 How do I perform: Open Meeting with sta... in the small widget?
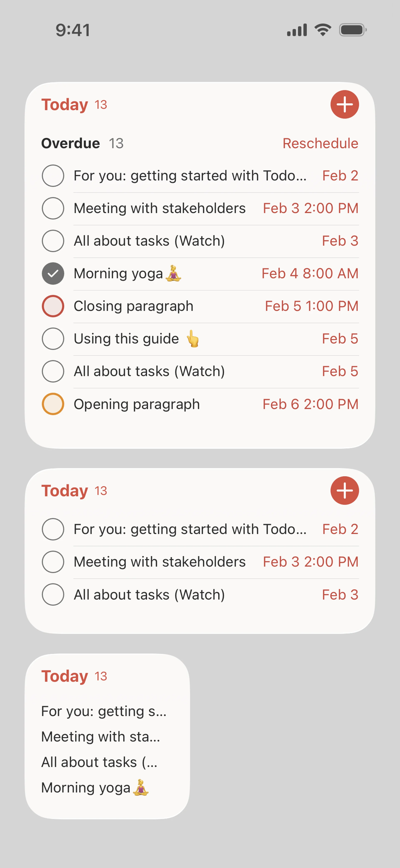(100, 737)
